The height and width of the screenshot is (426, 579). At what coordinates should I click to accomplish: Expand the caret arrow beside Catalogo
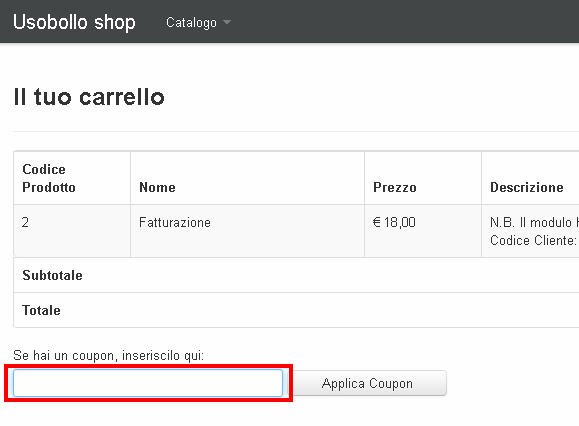pyautogui.click(x=227, y=23)
